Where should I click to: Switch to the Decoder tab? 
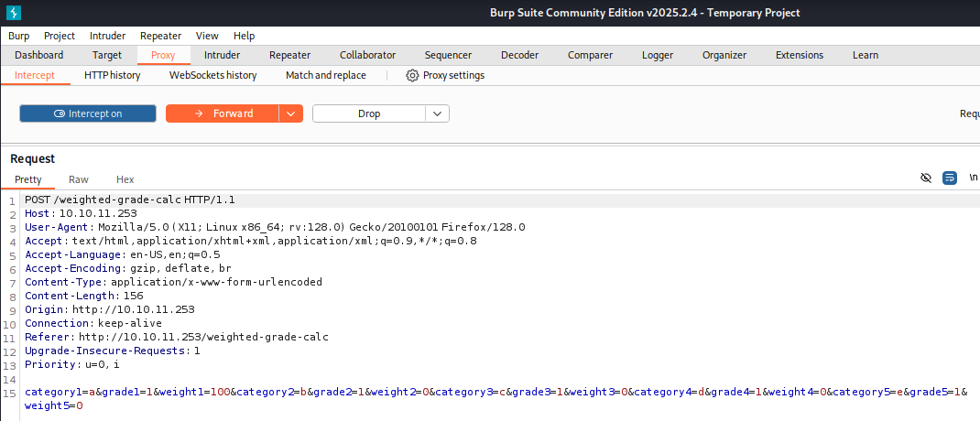coord(519,55)
